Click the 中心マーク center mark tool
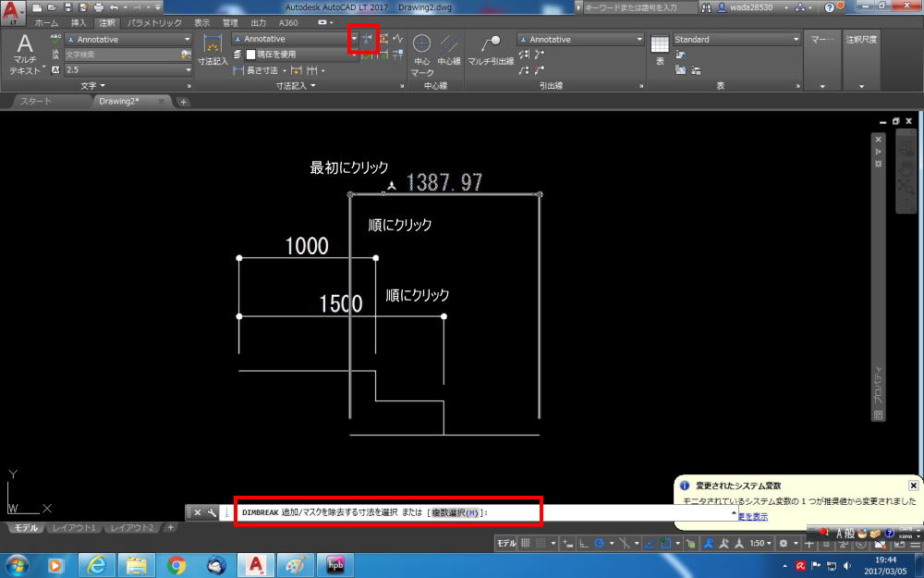Screen dimensions: 924x578 422,55
